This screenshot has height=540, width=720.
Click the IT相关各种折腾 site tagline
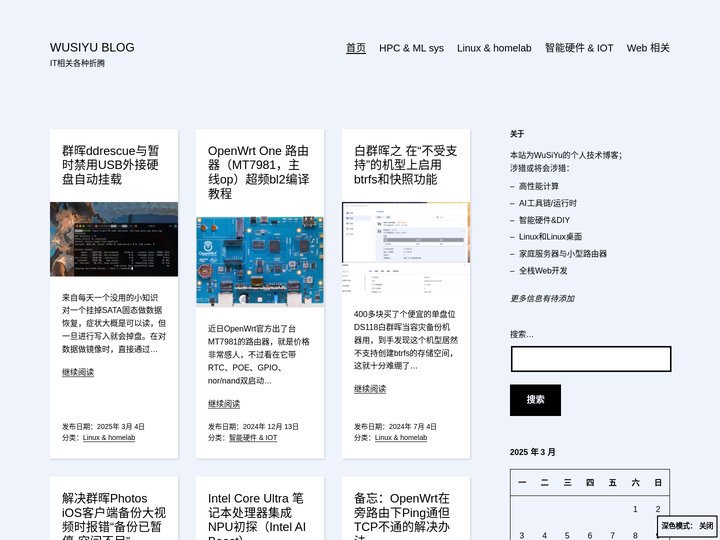tap(78, 63)
